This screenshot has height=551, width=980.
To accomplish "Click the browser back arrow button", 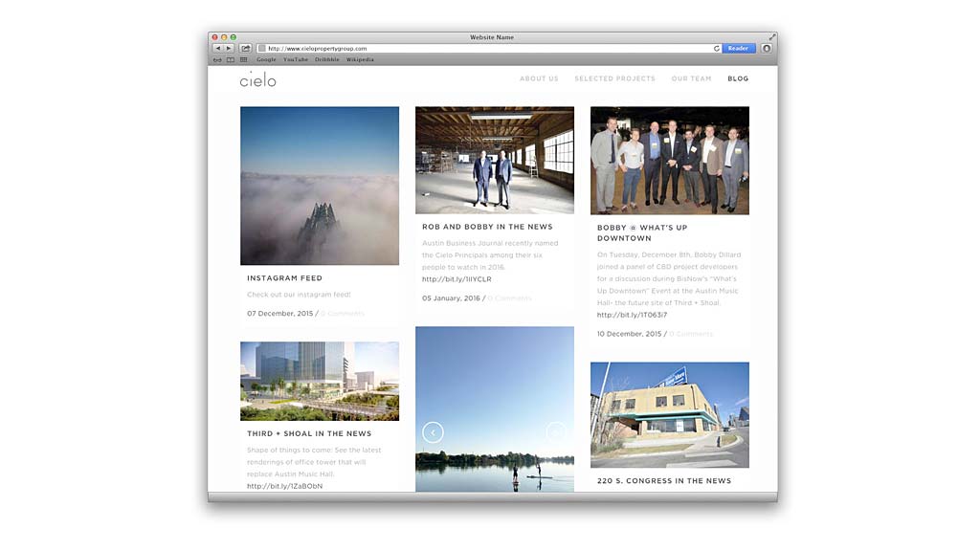I will pos(217,48).
